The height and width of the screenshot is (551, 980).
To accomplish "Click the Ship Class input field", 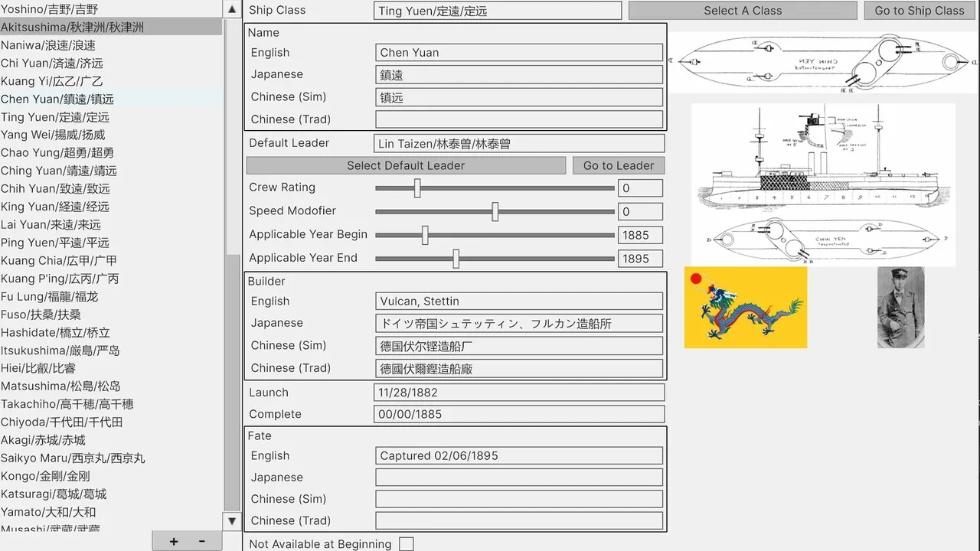I will point(498,11).
